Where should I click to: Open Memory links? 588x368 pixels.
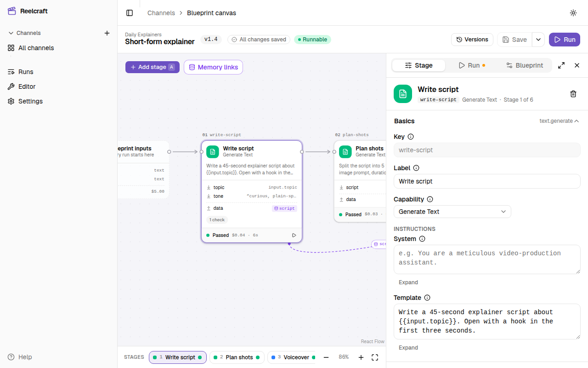point(213,67)
